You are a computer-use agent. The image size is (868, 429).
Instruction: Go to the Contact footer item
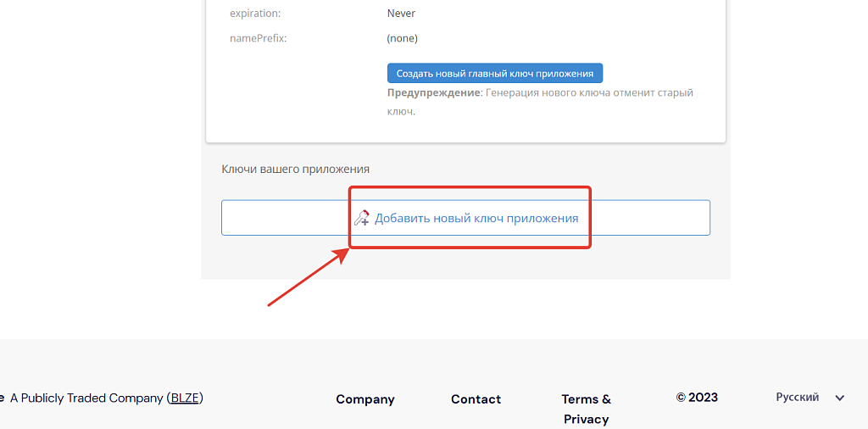(476, 399)
